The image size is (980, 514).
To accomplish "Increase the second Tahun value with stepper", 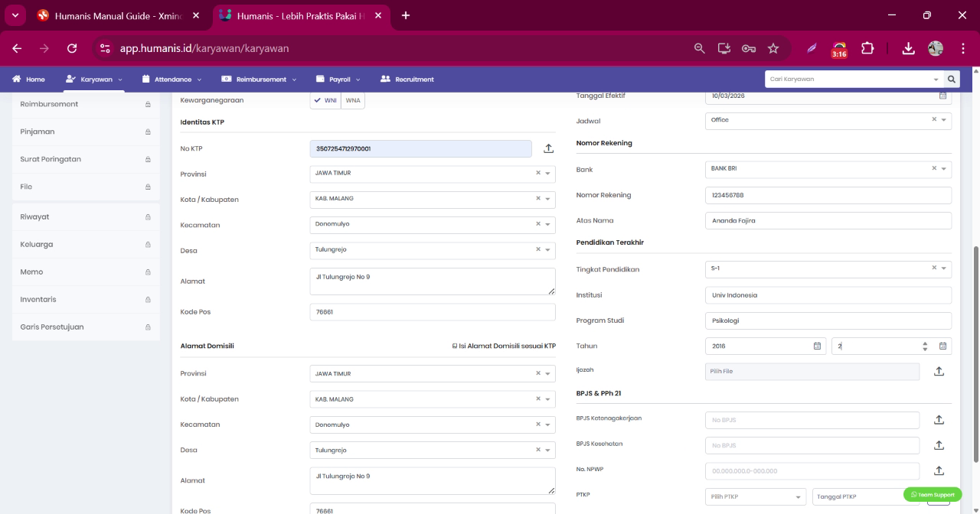I will pos(925,343).
